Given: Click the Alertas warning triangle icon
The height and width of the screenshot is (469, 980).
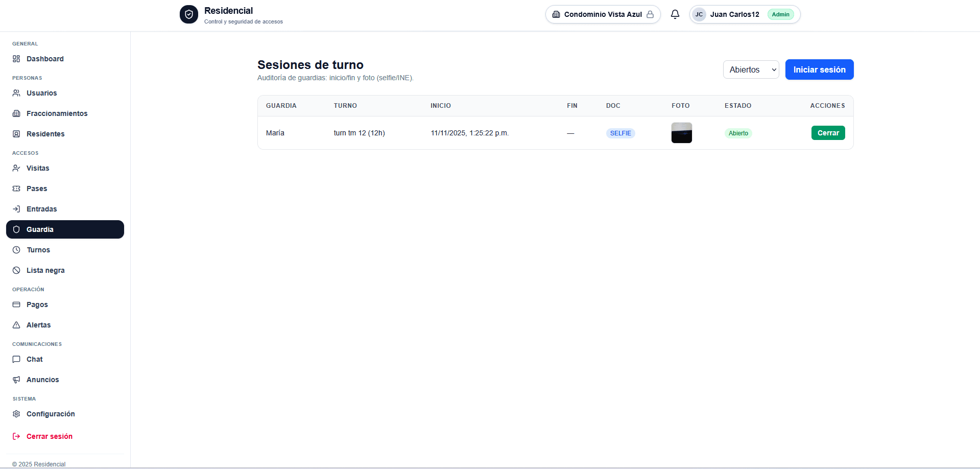Looking at the screenshot, I should point(16,325).
